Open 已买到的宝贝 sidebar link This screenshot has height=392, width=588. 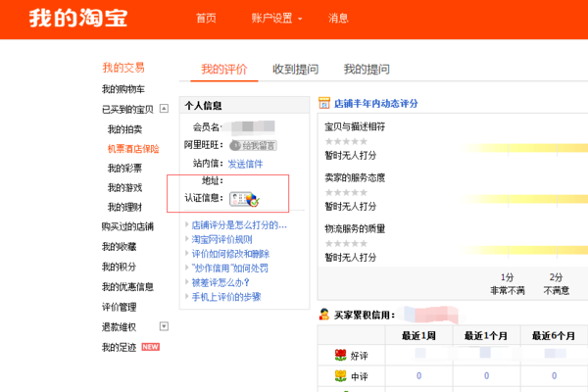(127, 109)
